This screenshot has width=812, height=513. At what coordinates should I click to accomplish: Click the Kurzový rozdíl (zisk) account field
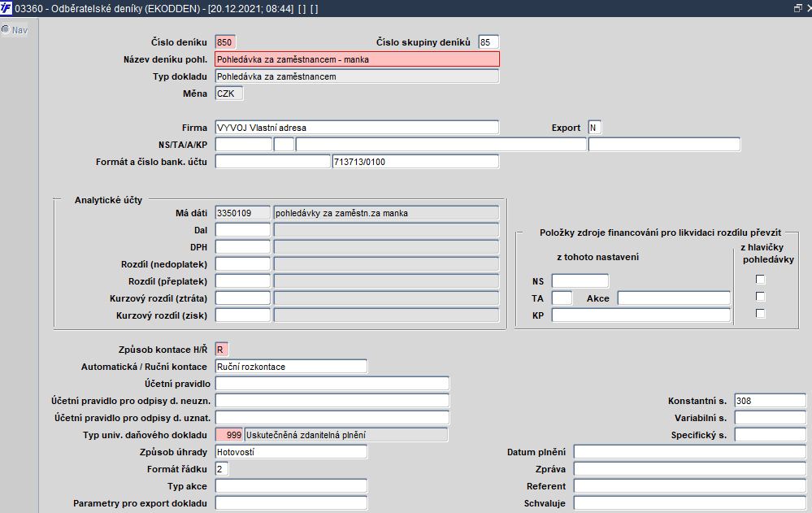(243, 316)
